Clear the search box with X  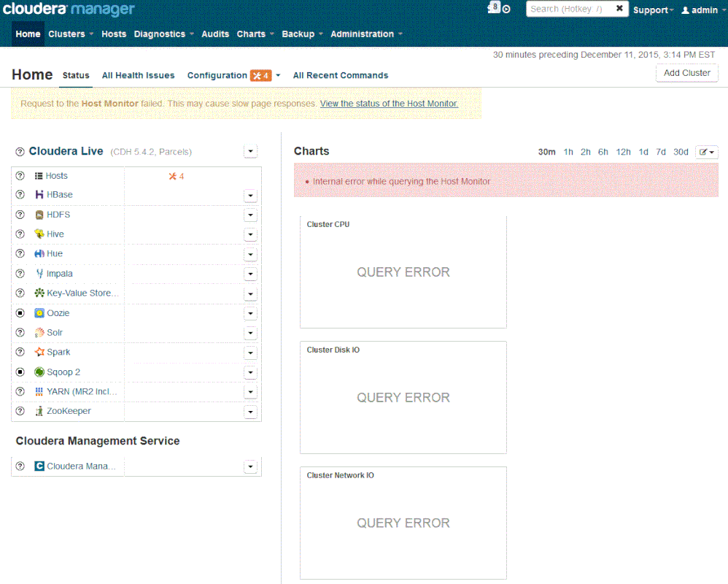(619, 8)
